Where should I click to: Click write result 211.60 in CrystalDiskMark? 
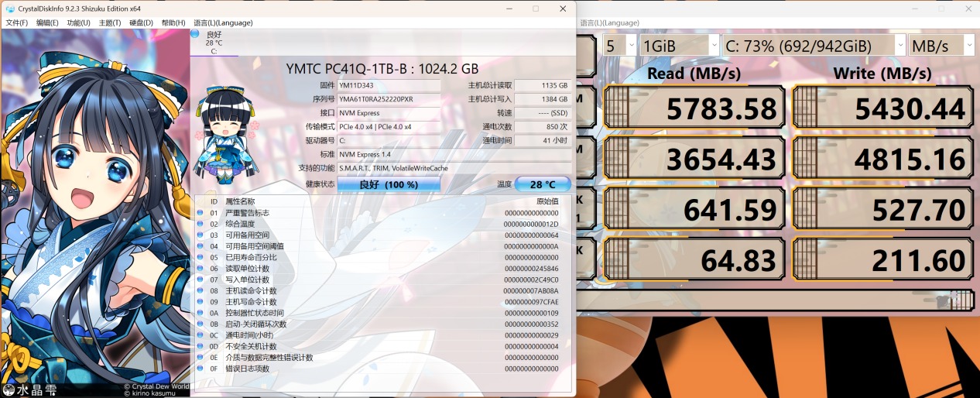pos(883,260)
